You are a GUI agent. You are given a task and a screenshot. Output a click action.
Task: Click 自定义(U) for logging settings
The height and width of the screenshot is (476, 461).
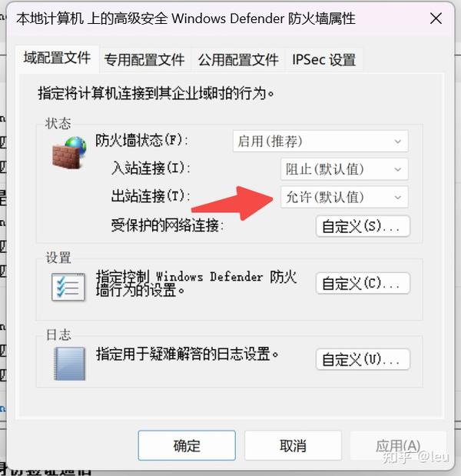[x=363, y=359]
